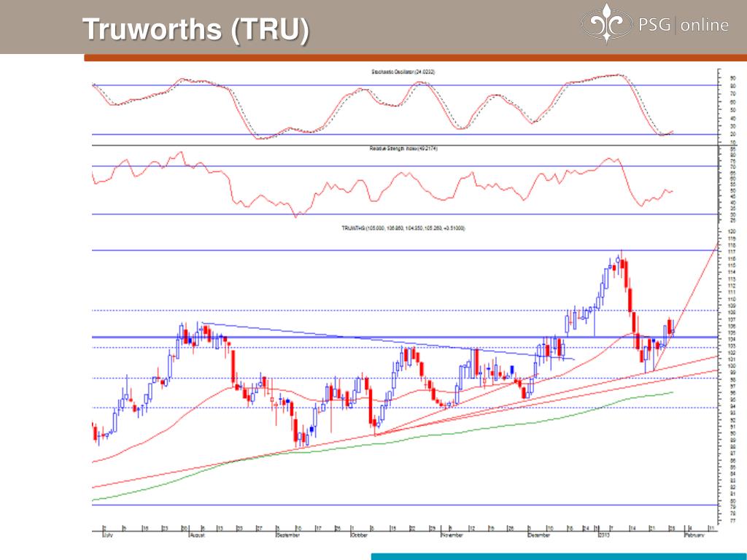This screenshot has height=560, width=747.
Task: Click the Truworths (TRU) slide title
Action: [196, 29]
